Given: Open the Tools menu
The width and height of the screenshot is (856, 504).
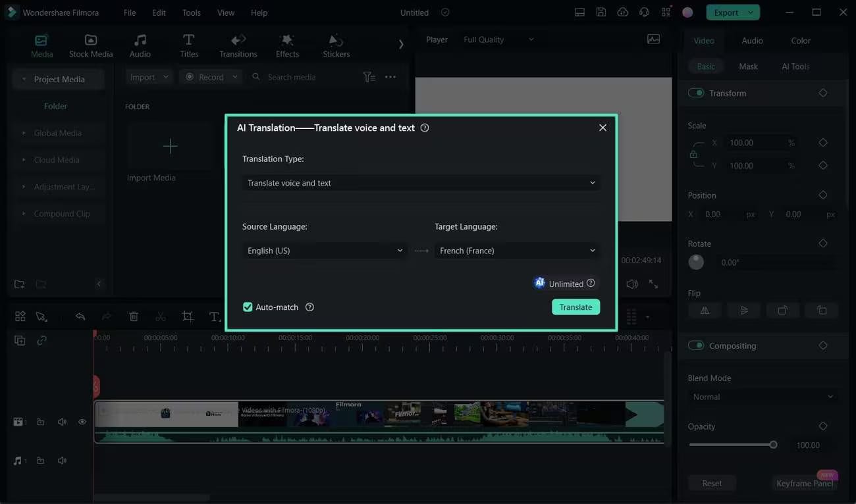Looking at the screenshot, I should click(x=192, y=13).
